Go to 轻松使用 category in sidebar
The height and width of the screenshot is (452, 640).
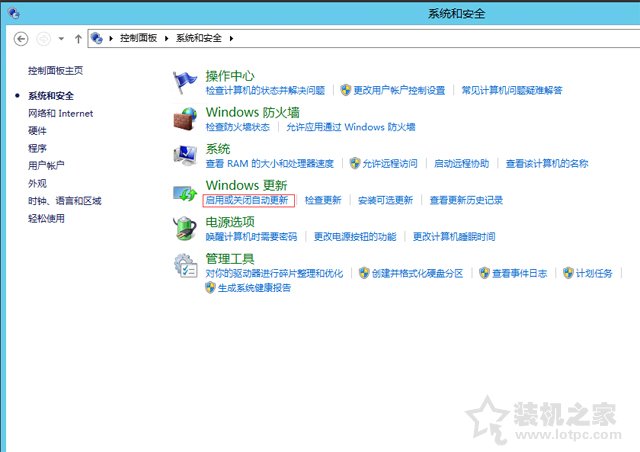pos(46,218)
